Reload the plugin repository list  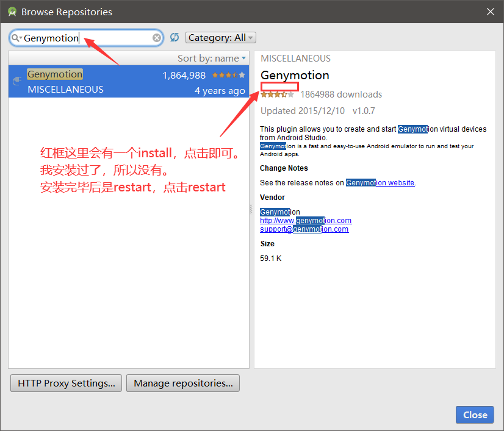coord(175,38)
